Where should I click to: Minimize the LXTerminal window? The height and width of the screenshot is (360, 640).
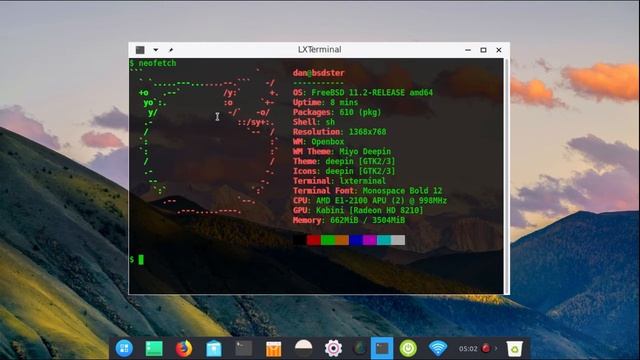468,50
